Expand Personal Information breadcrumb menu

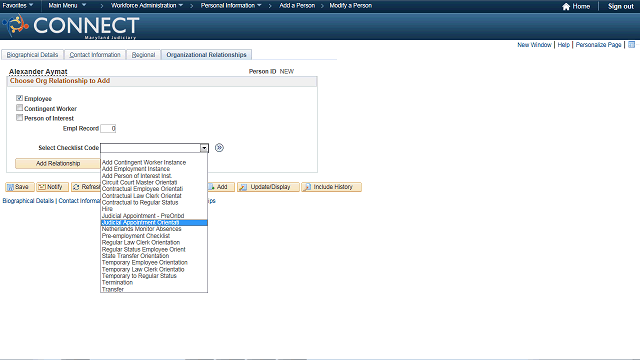(x=231, y=5)
